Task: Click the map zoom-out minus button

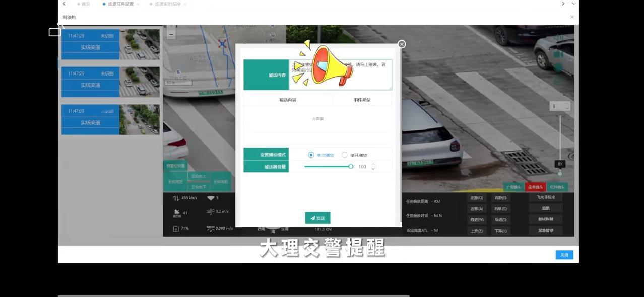Action: click(171, 35)
